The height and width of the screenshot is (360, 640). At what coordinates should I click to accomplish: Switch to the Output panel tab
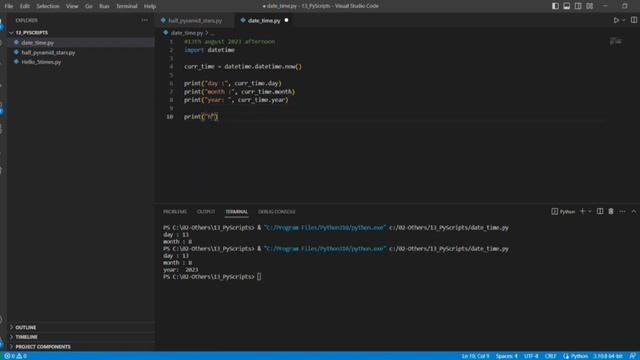point(206,212)
